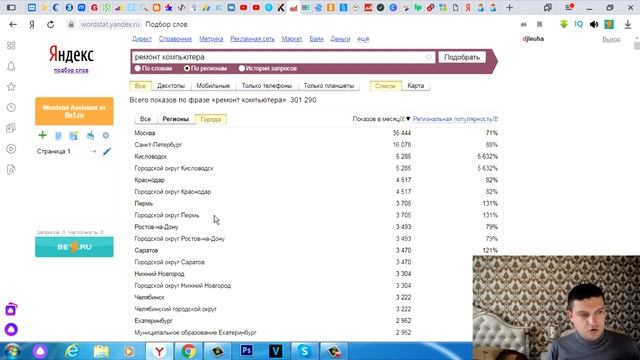Screen dimensions: 640x360
Task: Open Internet Explorer from the taskbar
Action: point(72,351)
